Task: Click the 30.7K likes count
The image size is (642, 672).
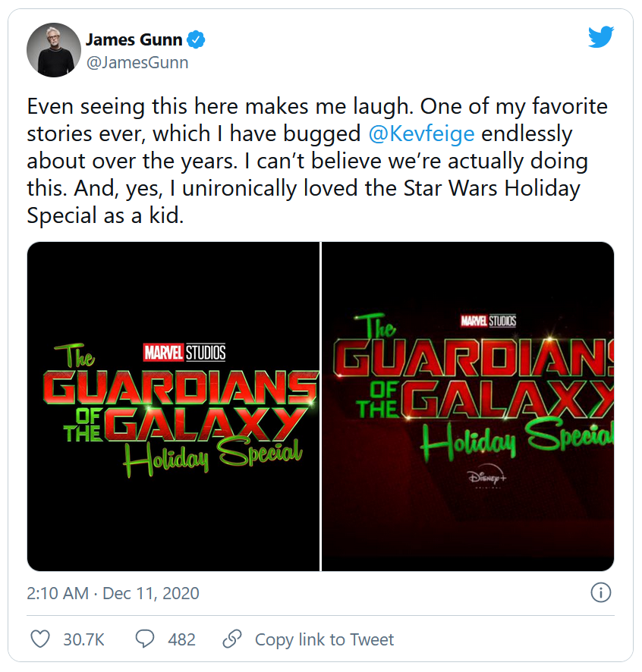Action: 83,639
